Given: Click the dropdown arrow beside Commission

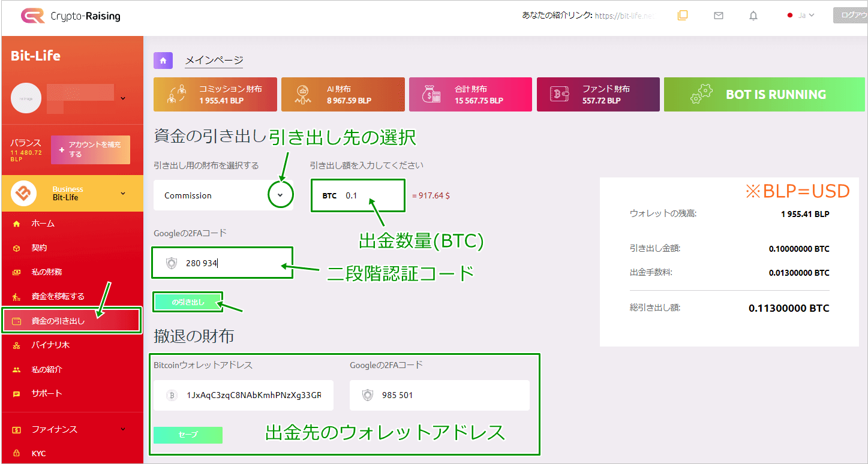Looking at the screenshot, I should [280, 195].
